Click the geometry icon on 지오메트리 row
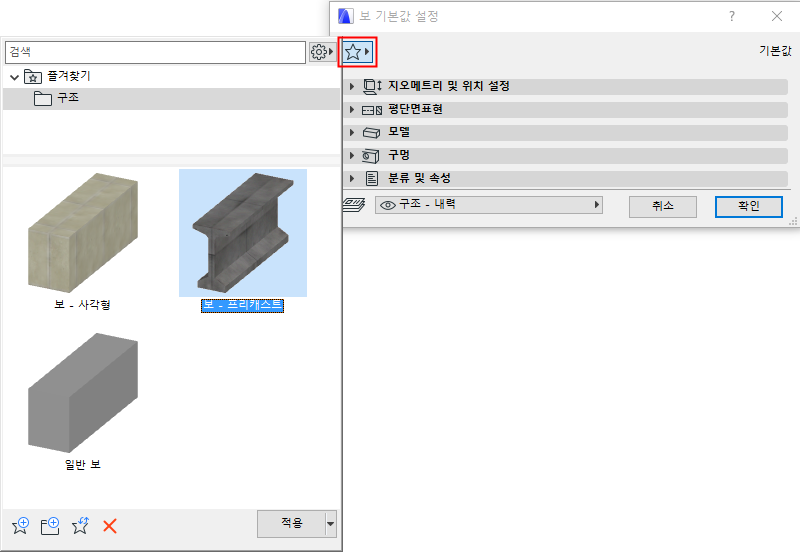This screenshot has height=552, width=800. coord(372,86)
